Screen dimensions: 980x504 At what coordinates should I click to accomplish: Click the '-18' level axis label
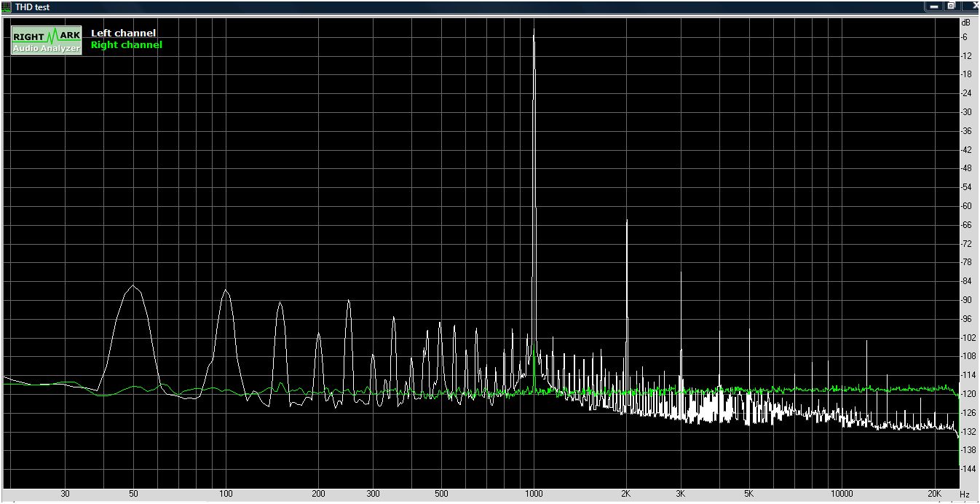pyautogui.click(x=967, y=74)
